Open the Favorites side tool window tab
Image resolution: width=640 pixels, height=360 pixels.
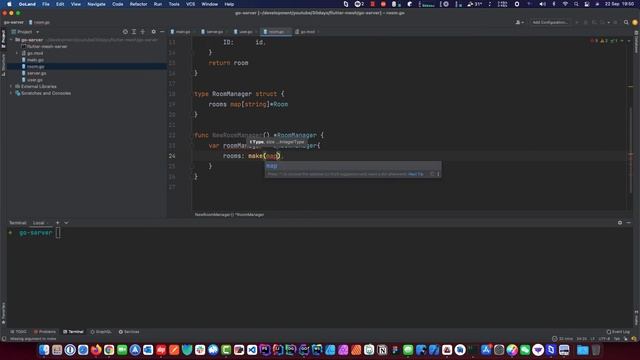click(x=3, y=313)
